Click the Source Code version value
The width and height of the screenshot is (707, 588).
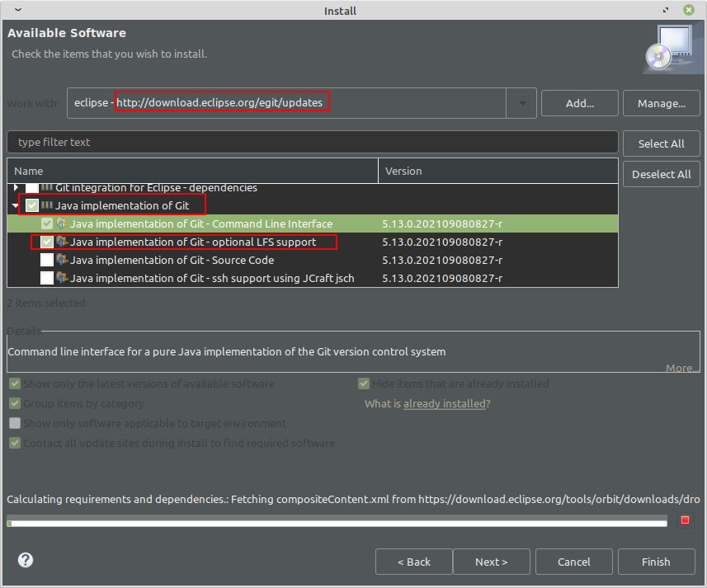point(442,260)
